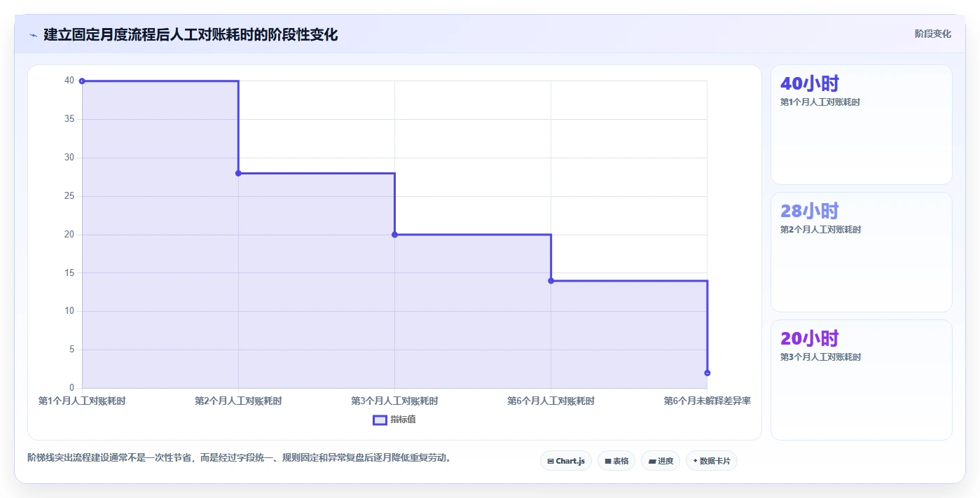
Task: Click the 第3个月人工对账耗时 axis label
Action: [394, 401]
